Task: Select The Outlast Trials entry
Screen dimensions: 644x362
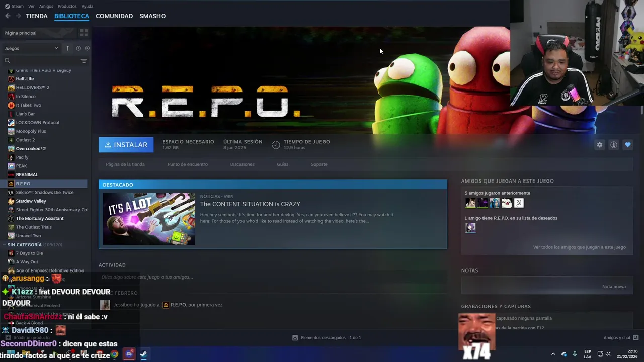Action: [x=34, y=227]
